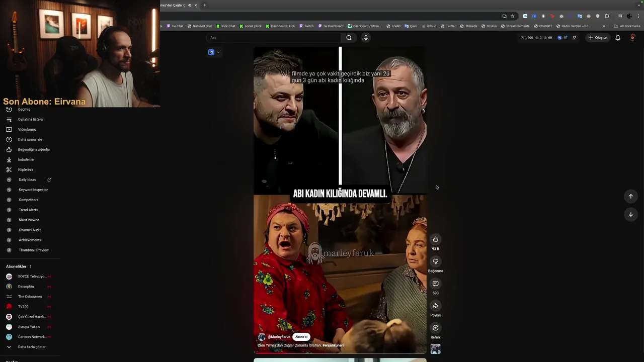The height and width of the screenshot is (362, 644).
Task: Open the #erşankuneri hashtag
Action: [333, 345]
